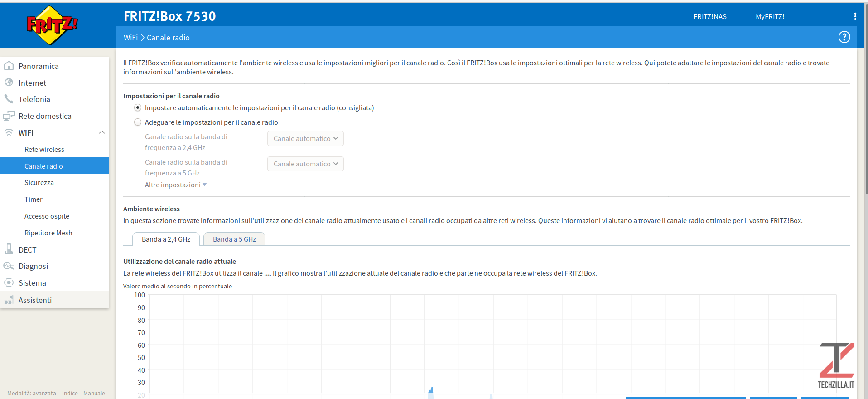The width and height of the screenshot is (868, 399).
Task: Click the Internet globe icon
Action: (x=9, y=83)
